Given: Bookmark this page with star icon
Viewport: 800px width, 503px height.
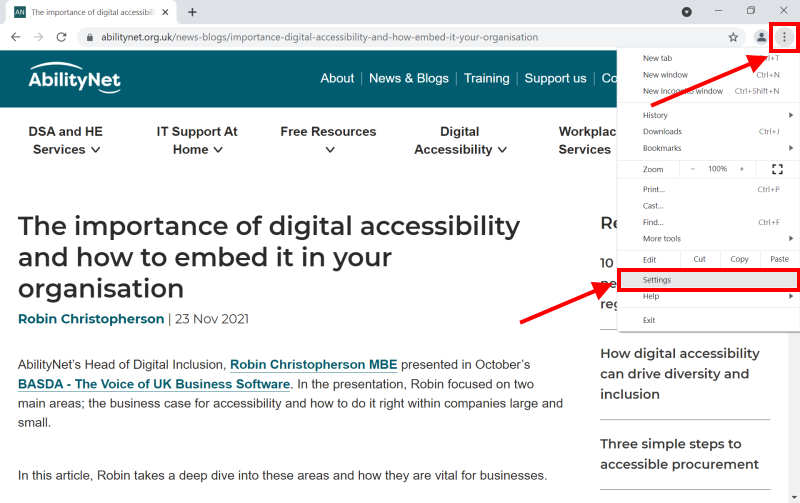Looking at the screenshot, I should pos(733,37).
